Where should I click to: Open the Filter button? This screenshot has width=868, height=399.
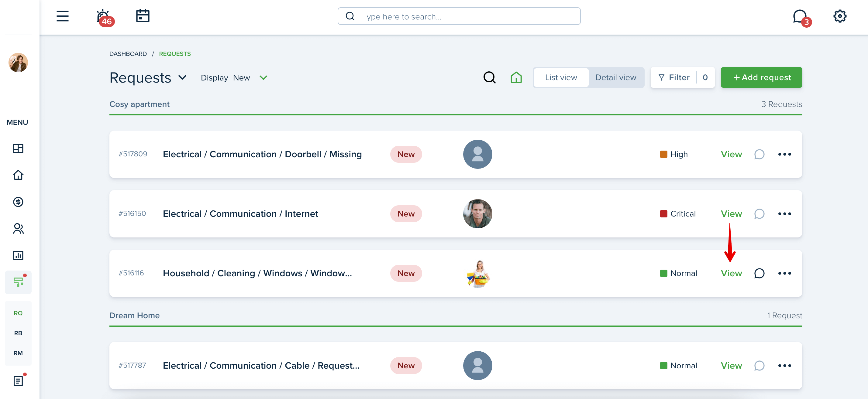[682, 77]
